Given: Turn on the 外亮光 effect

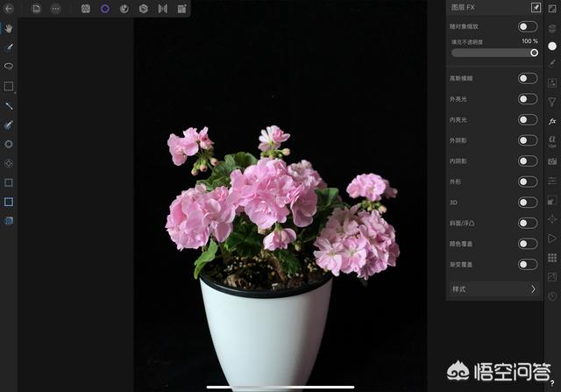Looking at the screenshot, I should [528, 99].
